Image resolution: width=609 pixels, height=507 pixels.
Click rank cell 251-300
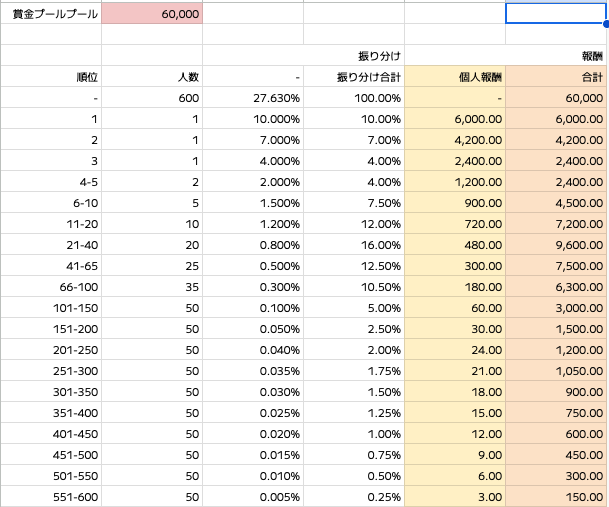point(51,370)
